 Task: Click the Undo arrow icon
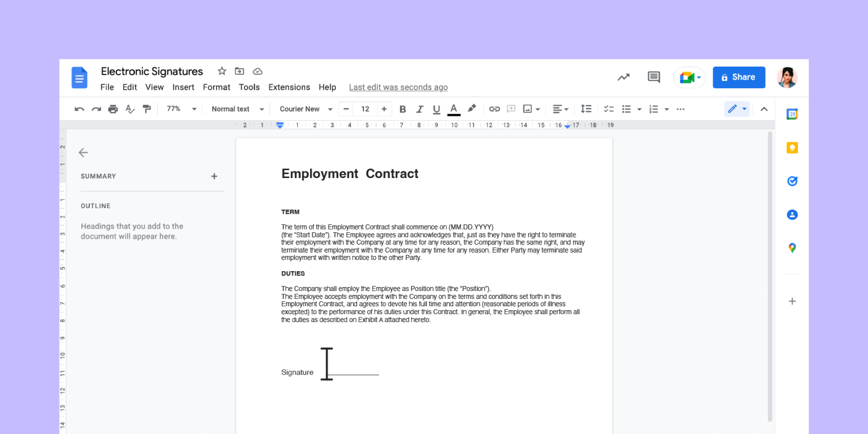pyautogui.click(x=79, y=109)
